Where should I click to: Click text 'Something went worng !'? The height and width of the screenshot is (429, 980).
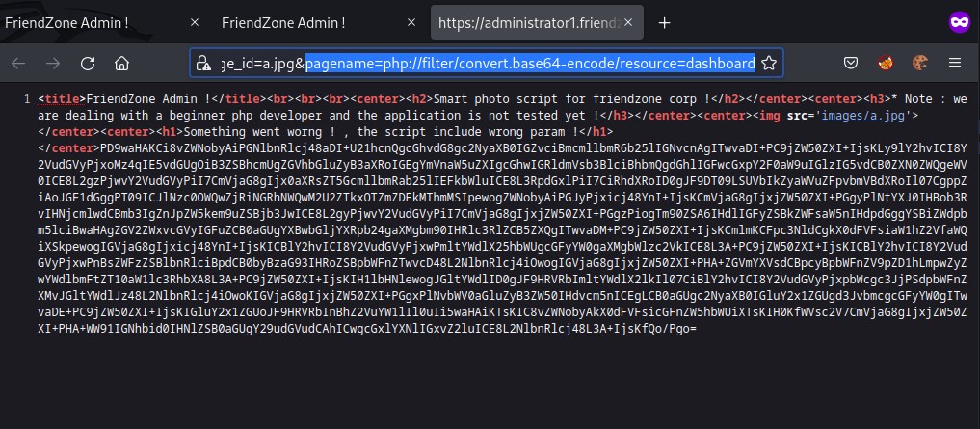pos(257,132)
